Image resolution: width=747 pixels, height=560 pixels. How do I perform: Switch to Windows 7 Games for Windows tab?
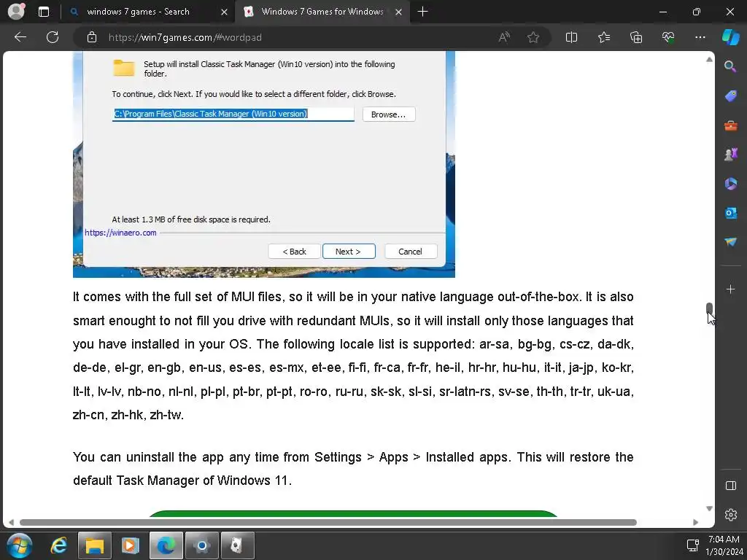coord(322,12)
